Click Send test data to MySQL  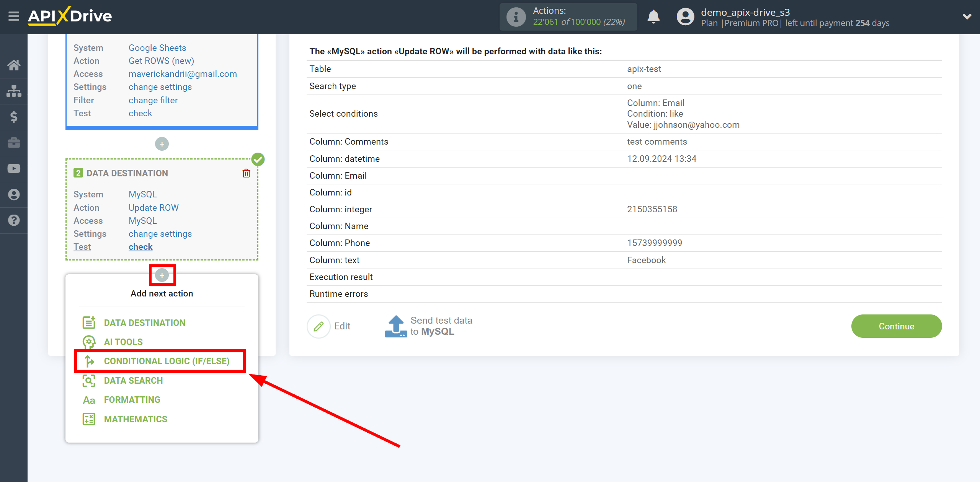tap(441, 326)
